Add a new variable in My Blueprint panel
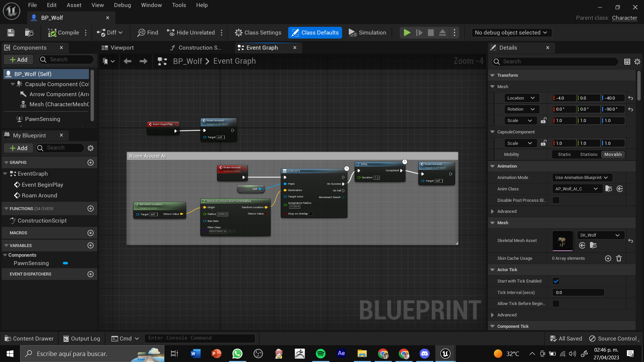The height and width of the screenshot is (362, 644). [x=90, y=245]
